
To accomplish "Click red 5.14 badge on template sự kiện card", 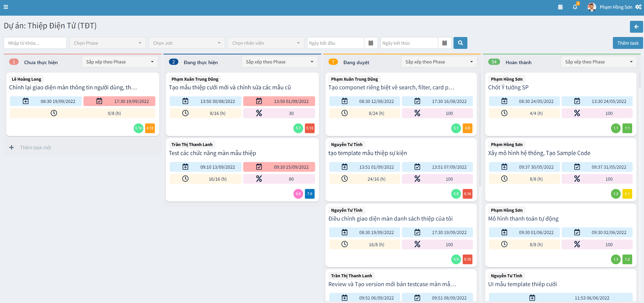I will point(467,194).
